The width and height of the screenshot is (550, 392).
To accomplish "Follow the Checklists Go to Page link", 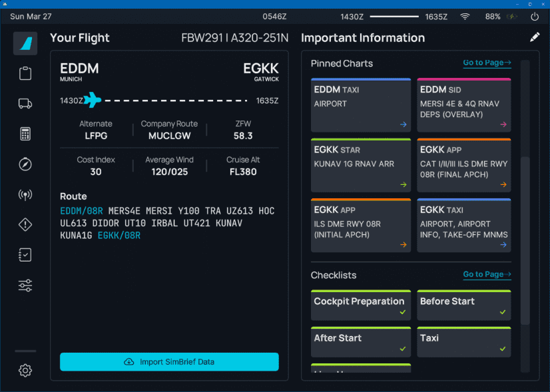I will click(x=487, y=274).
